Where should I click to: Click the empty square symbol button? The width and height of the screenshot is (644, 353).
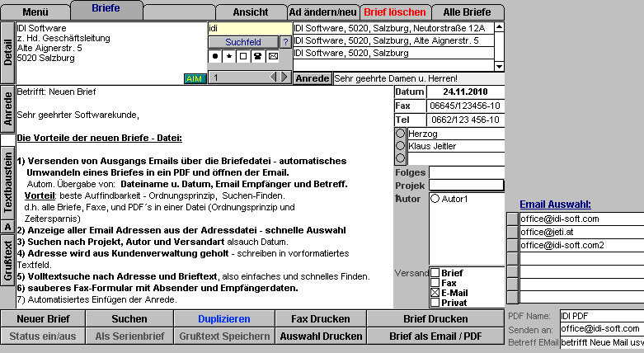[243, 56]
